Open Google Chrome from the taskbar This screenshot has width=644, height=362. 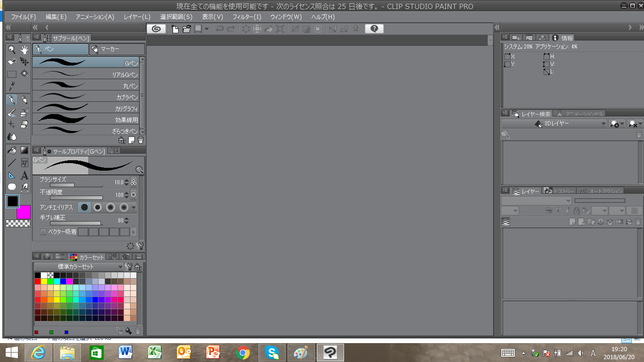coord(243,352)
